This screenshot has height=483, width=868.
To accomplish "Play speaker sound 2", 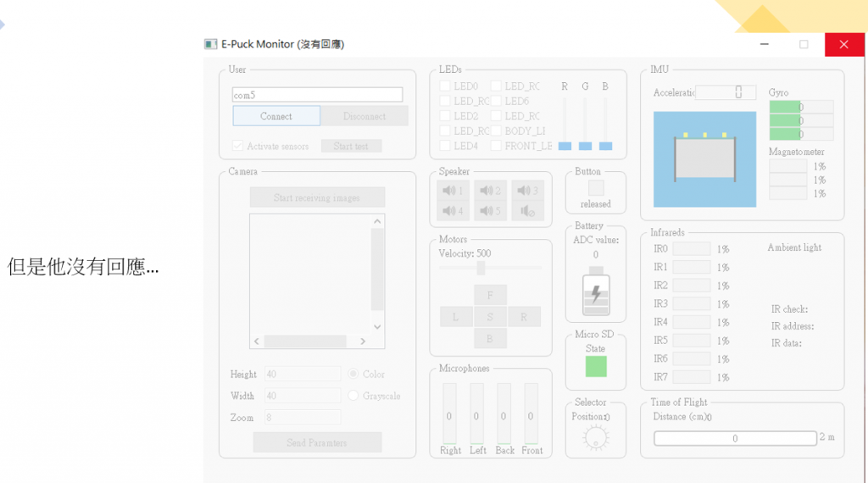I will [x=490, y=191].
